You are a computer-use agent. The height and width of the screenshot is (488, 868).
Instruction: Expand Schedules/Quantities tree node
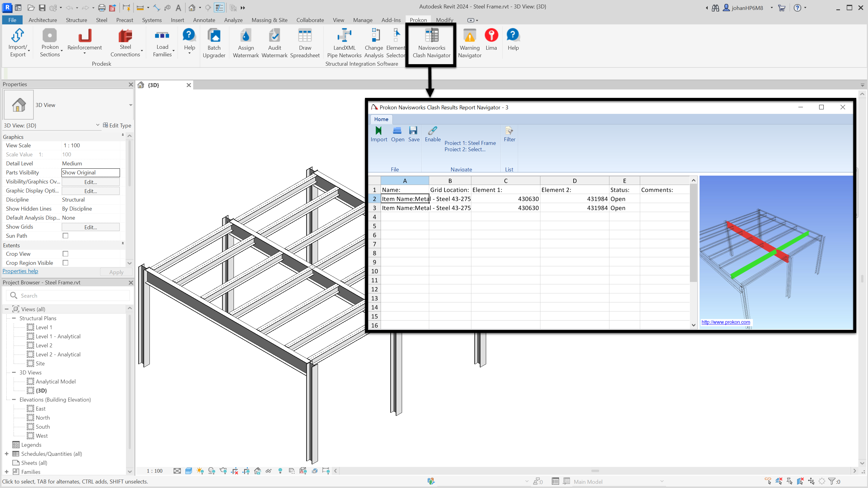pos(6,454)
